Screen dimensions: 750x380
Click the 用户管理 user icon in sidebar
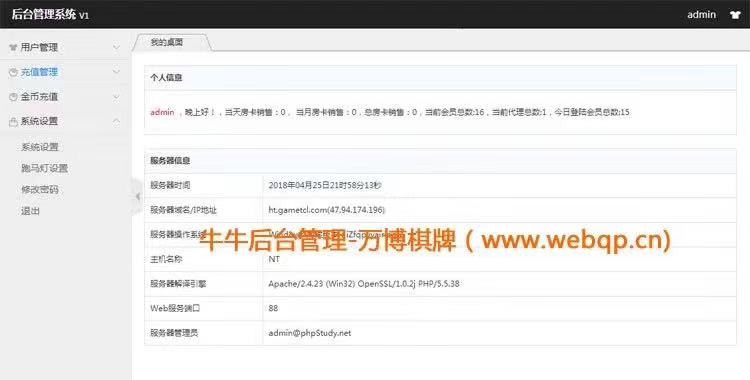point(13,47)
